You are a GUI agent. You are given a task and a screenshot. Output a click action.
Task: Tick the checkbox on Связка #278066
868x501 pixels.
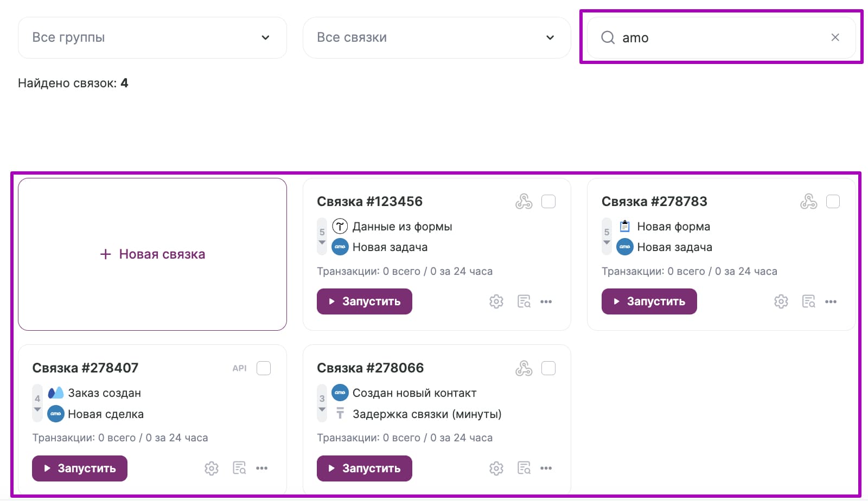click(548, 368)
